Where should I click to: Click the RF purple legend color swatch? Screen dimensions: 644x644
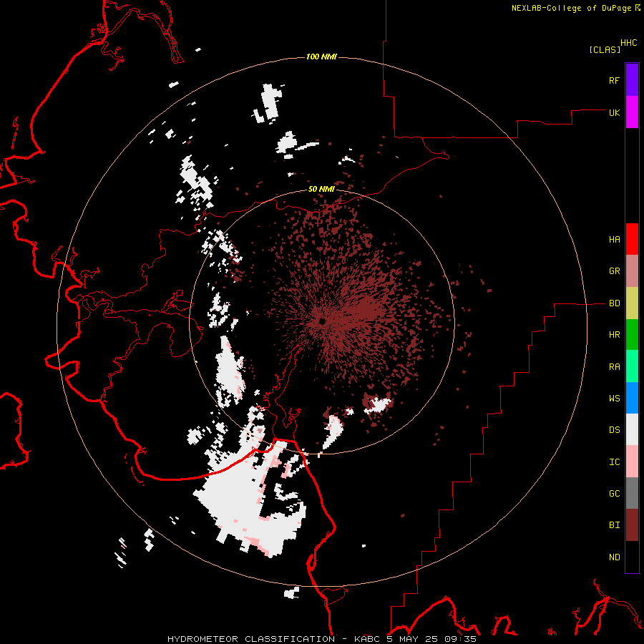click(x=632, y=80)
